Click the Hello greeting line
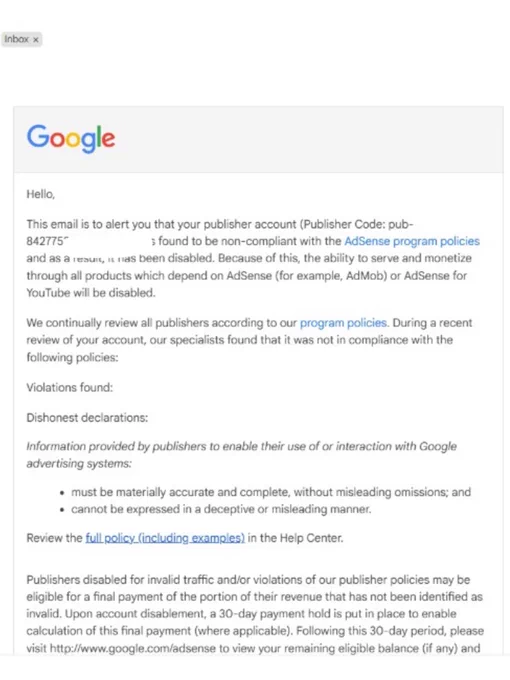Viewport: 510px width, 680px height. (x=41, y=194)
